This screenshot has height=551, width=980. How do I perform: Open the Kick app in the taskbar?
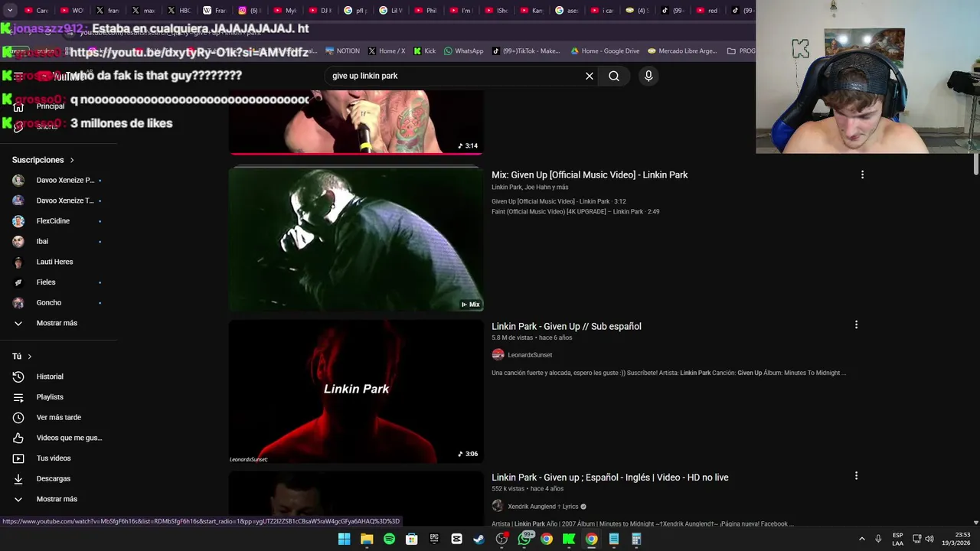[569, 539]
